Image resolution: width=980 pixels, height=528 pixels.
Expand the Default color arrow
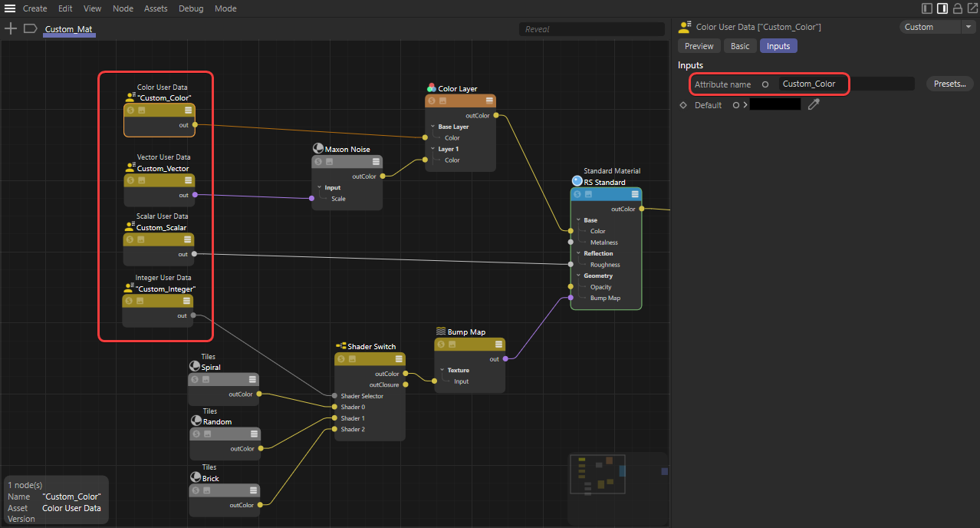click(745, 105)
